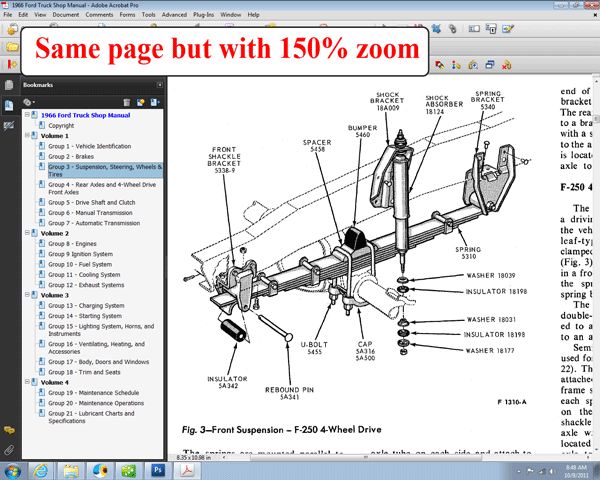Screen dimensions: 600x480
Task: Open the Edit menu
Action: point(23,15)
